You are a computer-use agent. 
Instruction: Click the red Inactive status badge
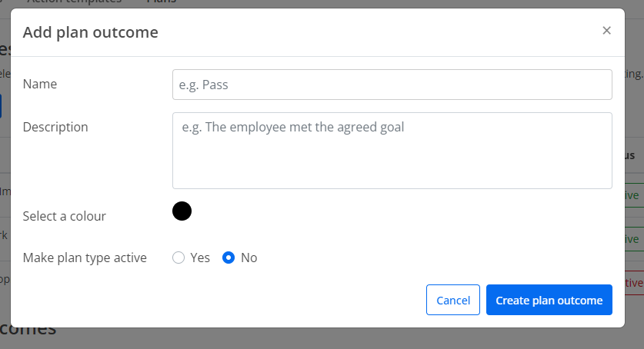coord(634,283)
